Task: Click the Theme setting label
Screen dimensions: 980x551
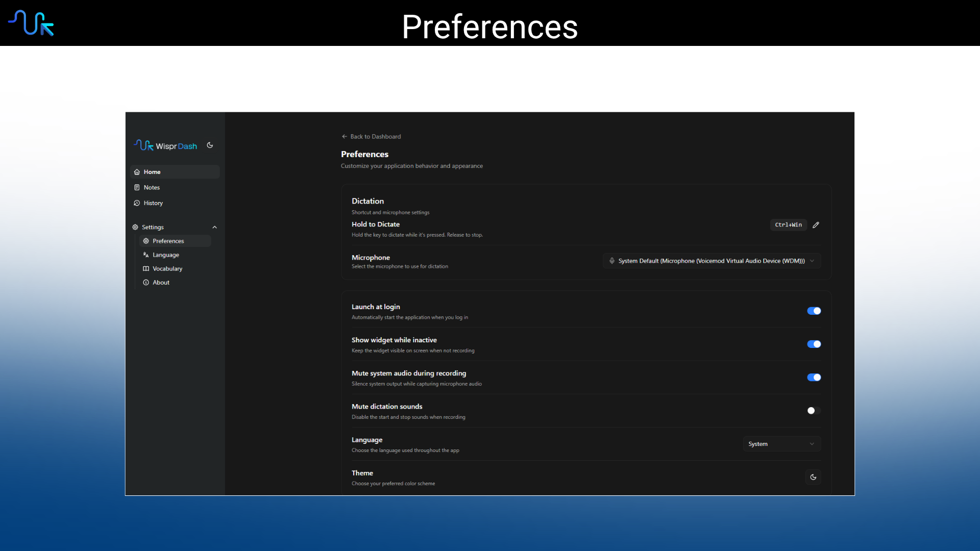Action: (x=362, y=473)
